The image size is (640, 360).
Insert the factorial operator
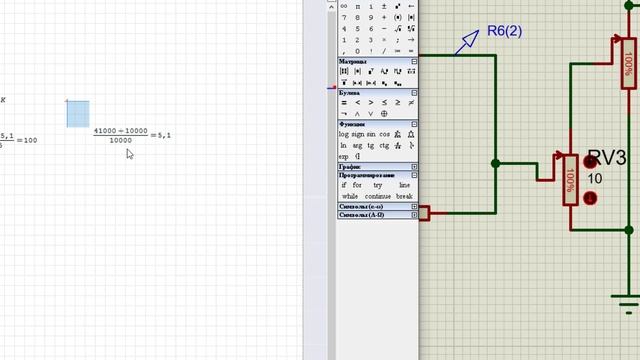[371, 51]
